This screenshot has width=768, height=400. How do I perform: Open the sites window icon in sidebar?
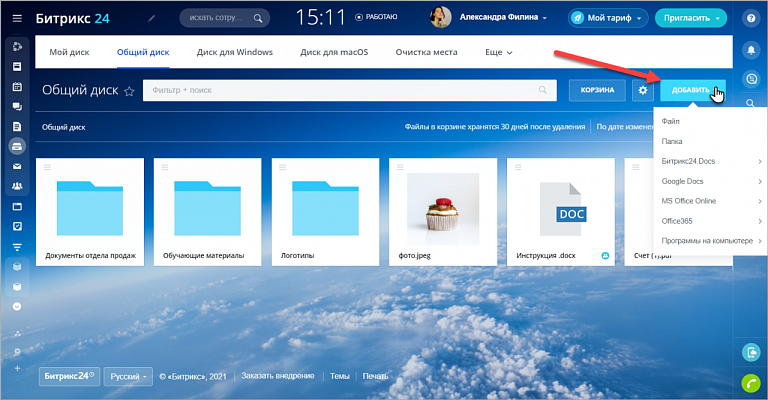coord(17,206)
